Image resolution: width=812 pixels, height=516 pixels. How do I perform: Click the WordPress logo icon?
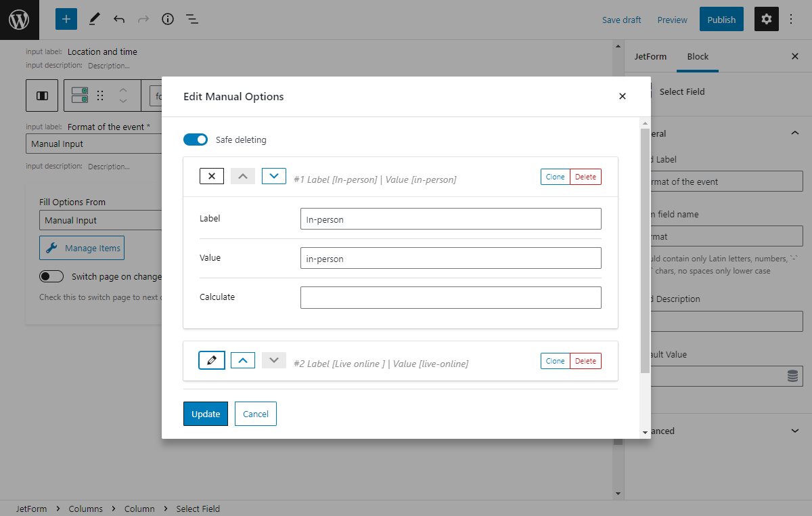19,19
